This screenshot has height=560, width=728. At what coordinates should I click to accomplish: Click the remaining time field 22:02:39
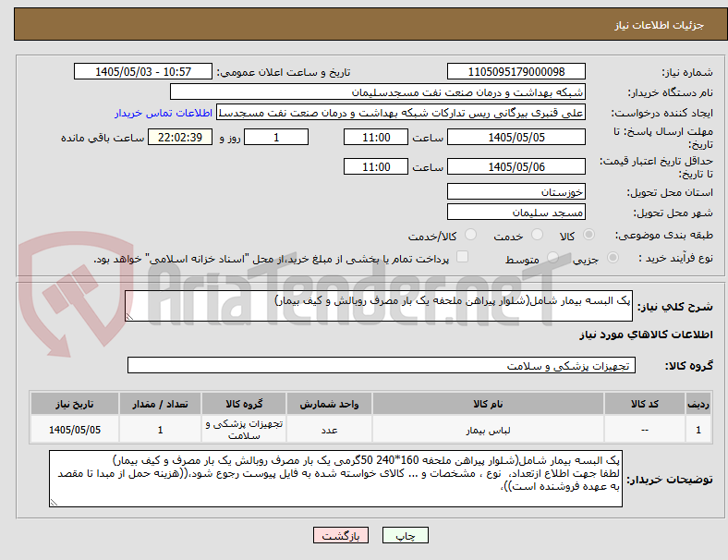(180, 137)
